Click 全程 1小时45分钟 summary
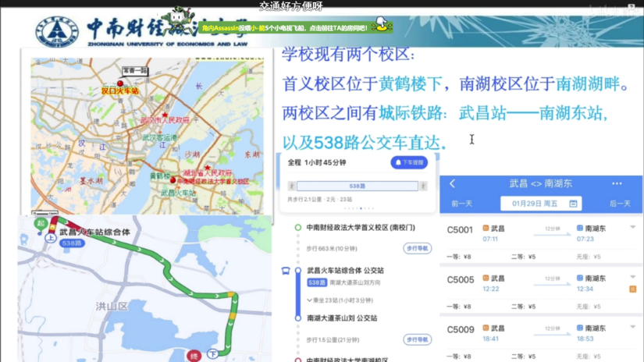Screen dimensions: 644x362 click(317, 162)
